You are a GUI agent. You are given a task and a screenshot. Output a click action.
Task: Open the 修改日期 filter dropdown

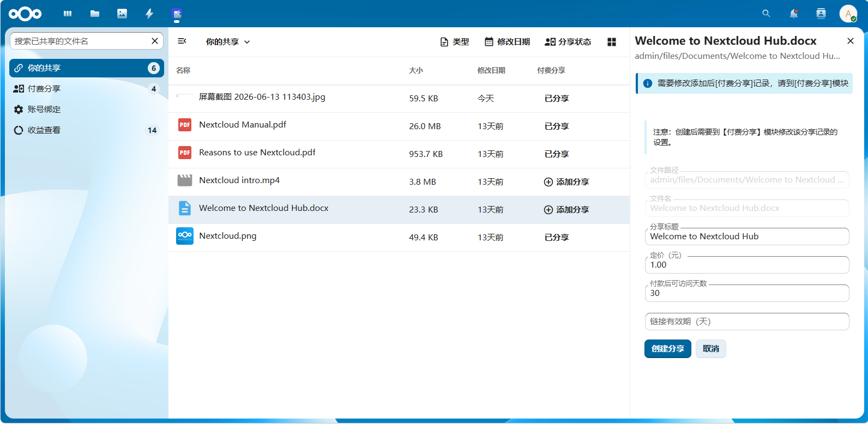[508, 42]
